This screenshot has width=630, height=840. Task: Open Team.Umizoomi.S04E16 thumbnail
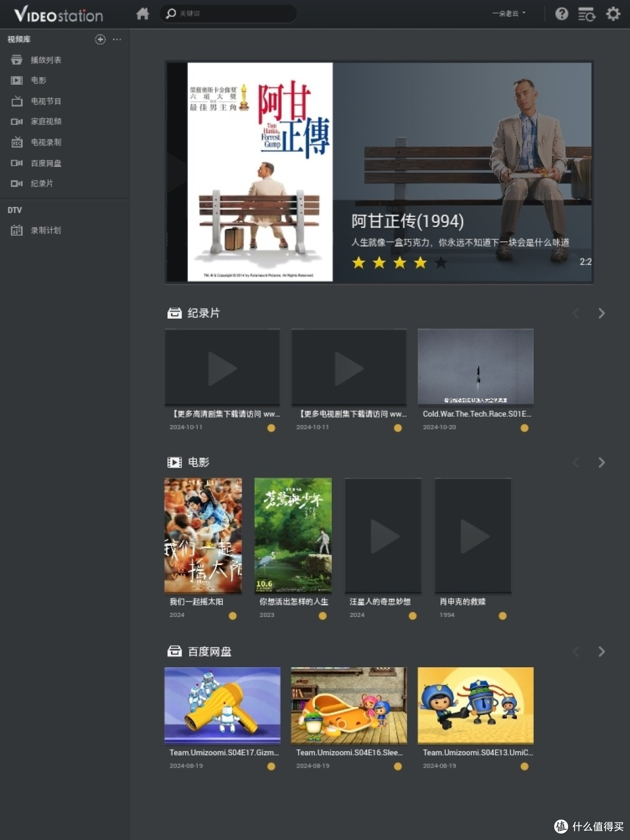[349, 705]
